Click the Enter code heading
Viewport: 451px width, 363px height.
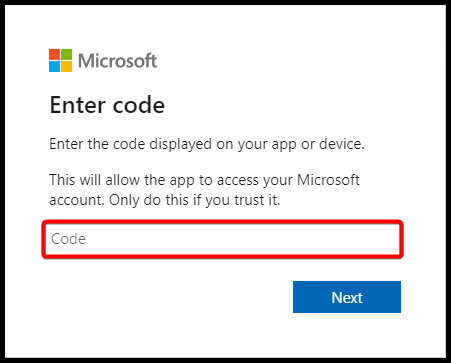[x=107, y=105]
